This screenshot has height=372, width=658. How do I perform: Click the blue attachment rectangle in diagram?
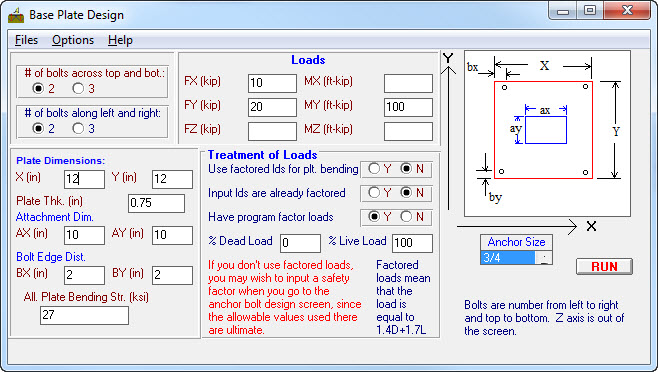coord(546,130)
